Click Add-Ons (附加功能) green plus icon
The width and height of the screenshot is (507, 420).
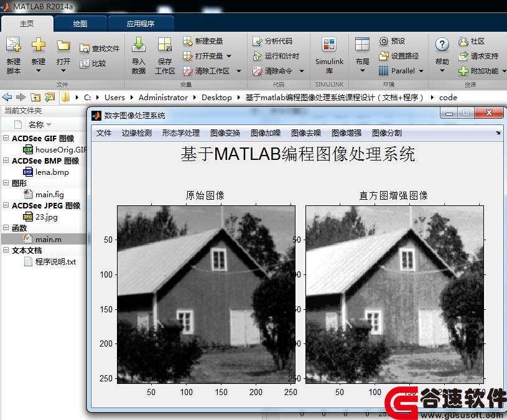[x=463, y=71]
